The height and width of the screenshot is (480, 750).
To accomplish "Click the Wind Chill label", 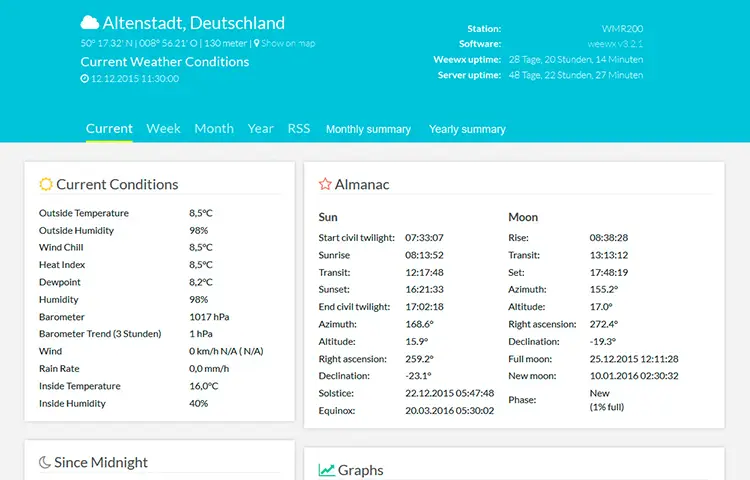I will [x=61, y=248].
